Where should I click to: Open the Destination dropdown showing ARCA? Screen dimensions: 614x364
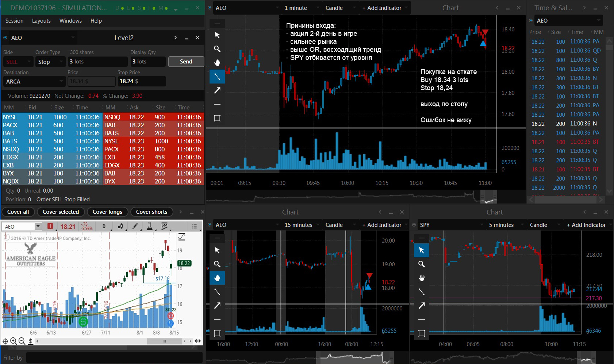(x=34, y=81)
